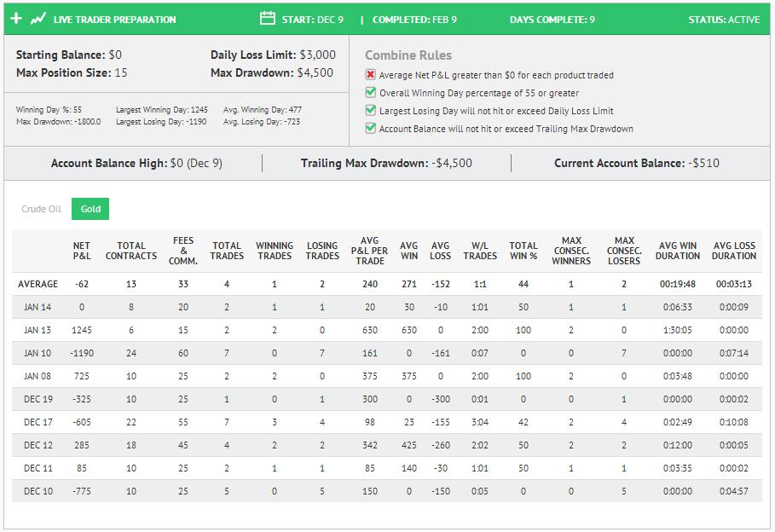Click DAYS COMPLETE: 9 label
The width and height of the screenshot is (775, 532).
(x=552, y=20)
